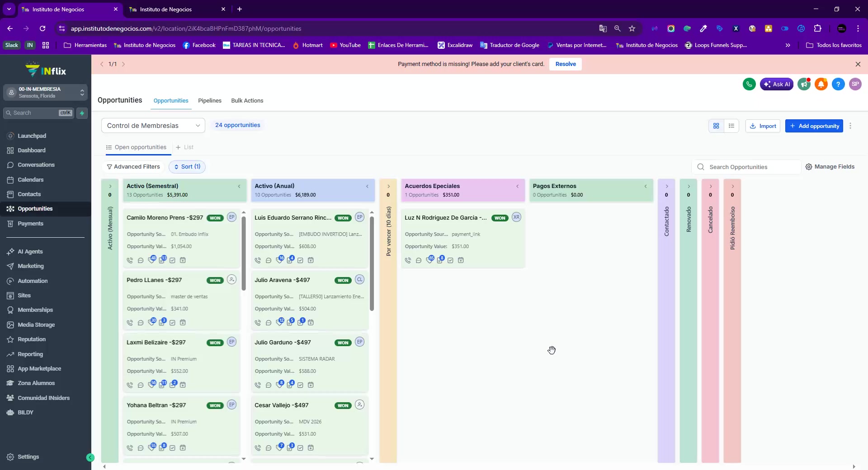Click the Add opportunity button

814,126
